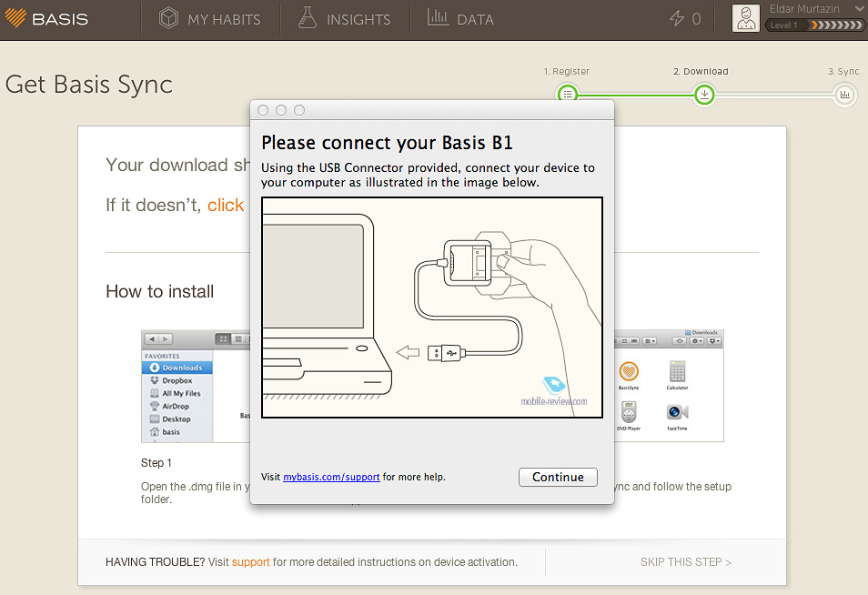Screen dimensions: 868x595
Task: Click the Downloads folder item in Finder screenshot
Action: click(x=177, y=368)
